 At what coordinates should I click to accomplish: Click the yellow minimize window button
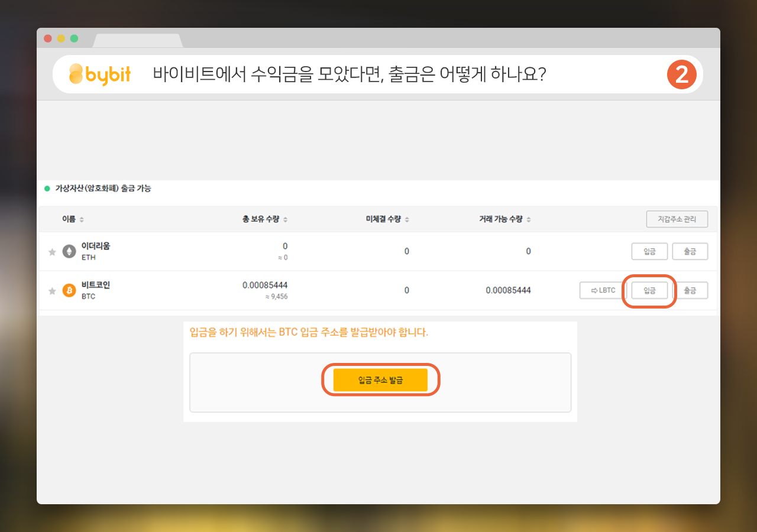[x=61, y=38]
